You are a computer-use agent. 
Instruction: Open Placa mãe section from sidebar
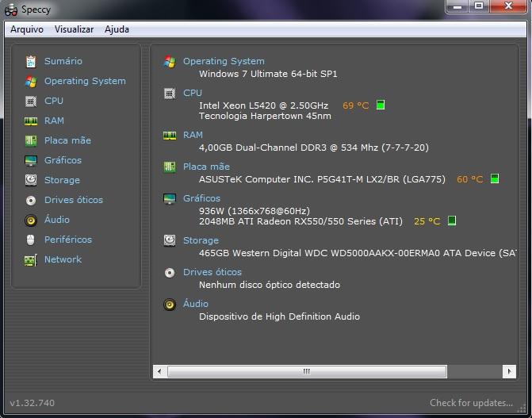coord(68,140)
